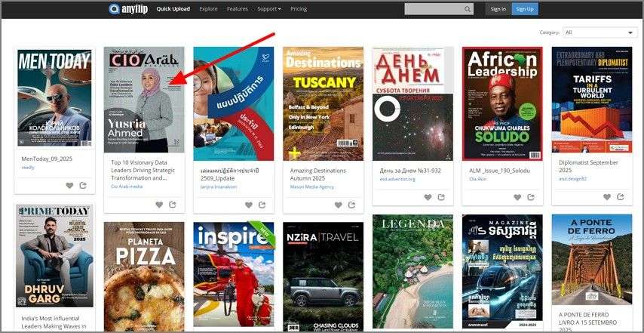
Task: Like the Top 10 Visionary Data Leaders book
Action: pyautogui.click(x=159, y=205)
